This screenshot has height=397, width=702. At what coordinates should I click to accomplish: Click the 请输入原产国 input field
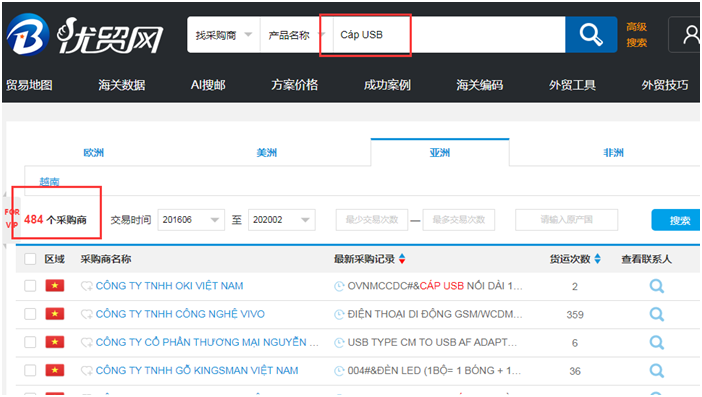pos(566,220)
